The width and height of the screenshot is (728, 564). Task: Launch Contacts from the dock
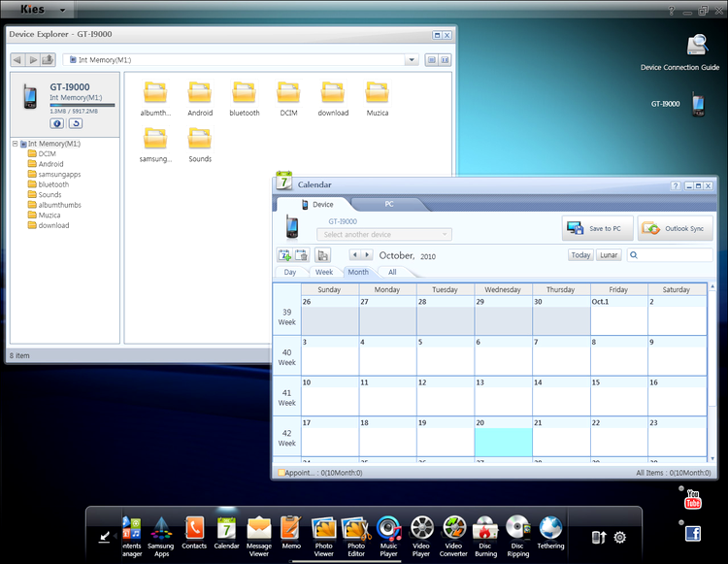tap(194, 533)
